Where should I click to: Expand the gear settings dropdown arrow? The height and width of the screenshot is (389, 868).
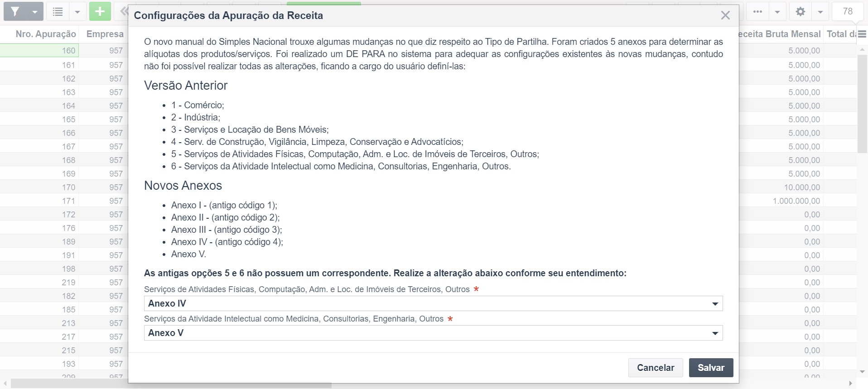click(820, 12)
